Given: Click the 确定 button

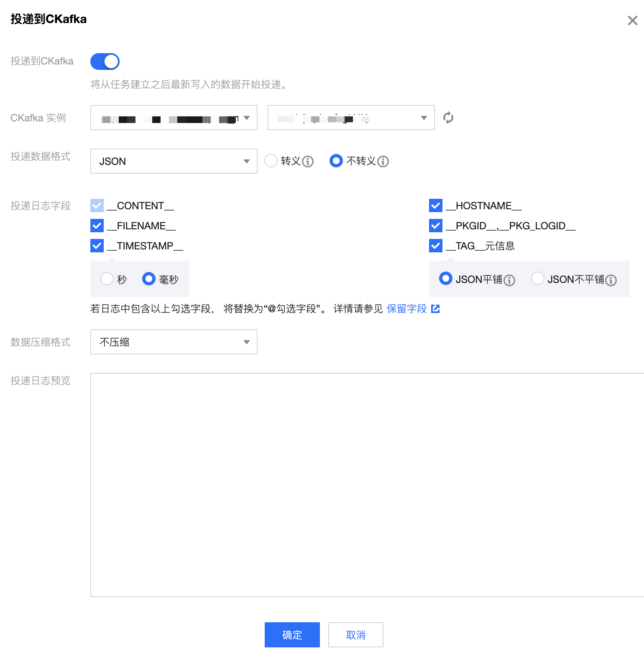Looking at the screenshot, I should coord(292,635).
